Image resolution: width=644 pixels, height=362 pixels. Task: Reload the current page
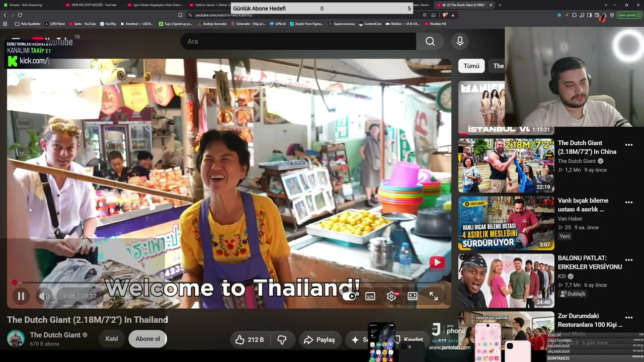(x=20, y=15)
